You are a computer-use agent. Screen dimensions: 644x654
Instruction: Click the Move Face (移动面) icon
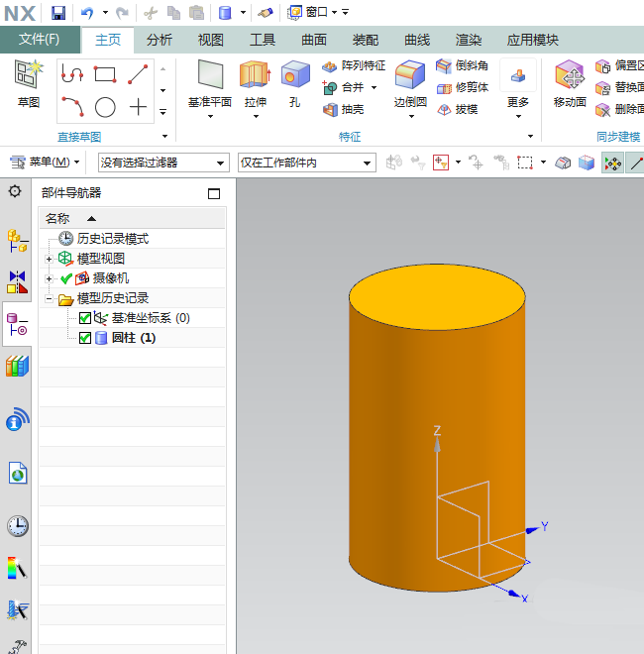pos(570,76)
